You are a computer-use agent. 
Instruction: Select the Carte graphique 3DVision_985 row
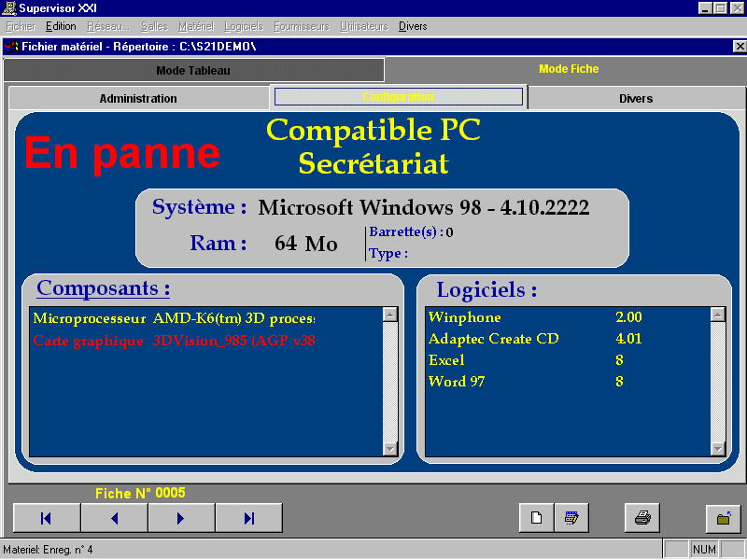(174, 341)
